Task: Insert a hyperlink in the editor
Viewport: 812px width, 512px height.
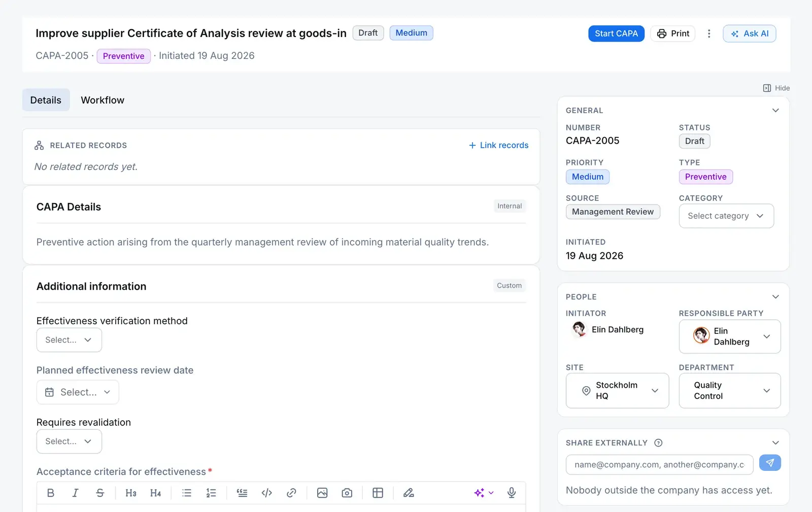Action: [x=291, y=493]
